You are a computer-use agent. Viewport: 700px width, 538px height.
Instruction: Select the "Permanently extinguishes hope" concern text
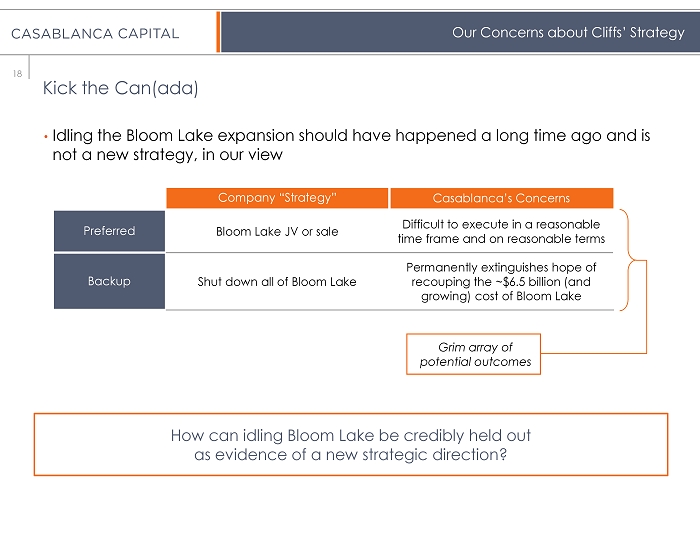pyautogui.click(x=501, y=282)
